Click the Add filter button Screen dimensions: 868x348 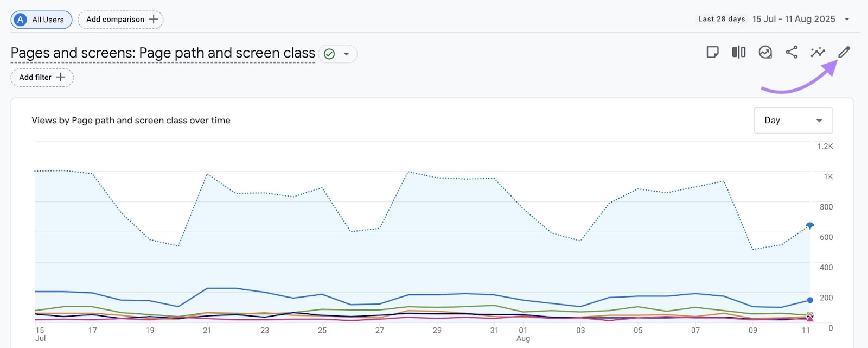(36, 77)
